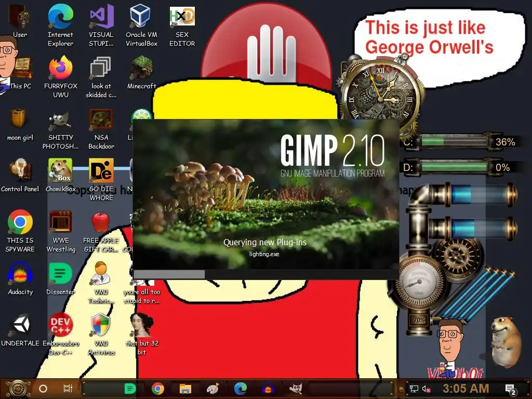Switch to Dissenter on the taskbar
Viewport: 532px width, 399px height.
coord(130,389)
